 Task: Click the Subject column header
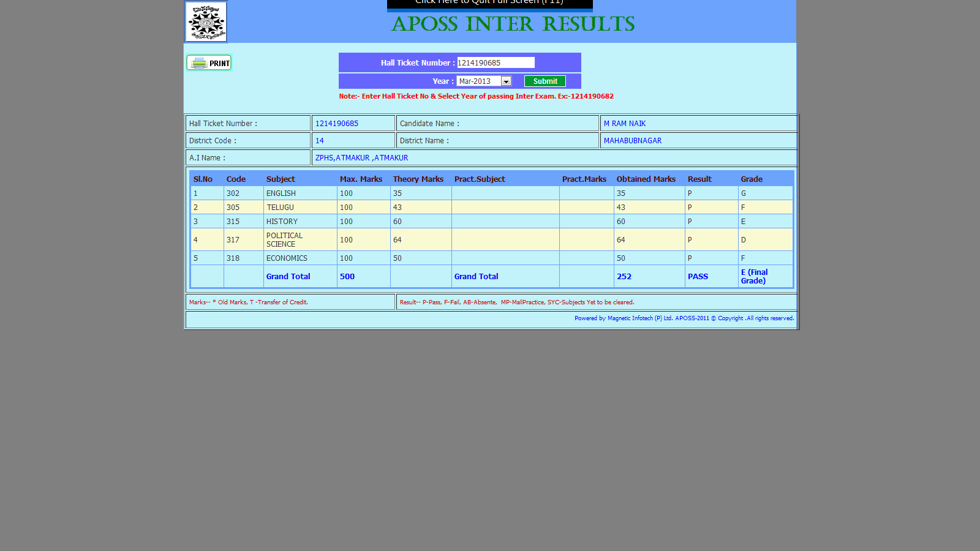pos(281,179)
